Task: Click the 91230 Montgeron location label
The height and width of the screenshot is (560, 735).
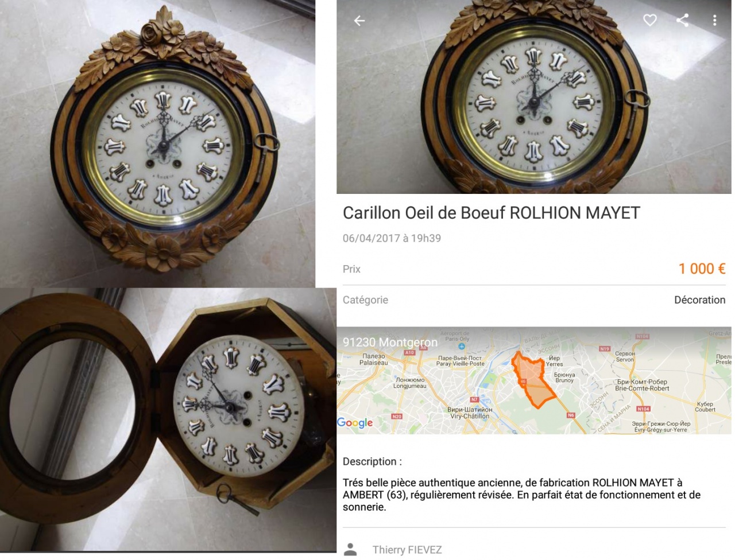Action: pos(390,342)
